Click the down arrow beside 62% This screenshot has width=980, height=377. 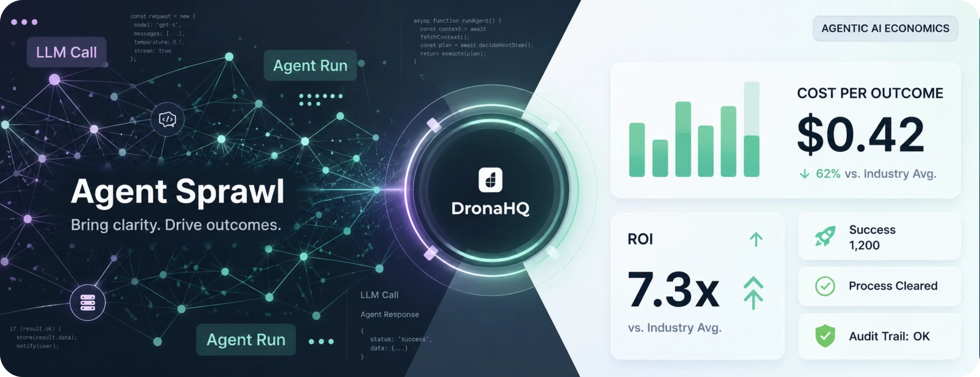click(x=804, y=174)
